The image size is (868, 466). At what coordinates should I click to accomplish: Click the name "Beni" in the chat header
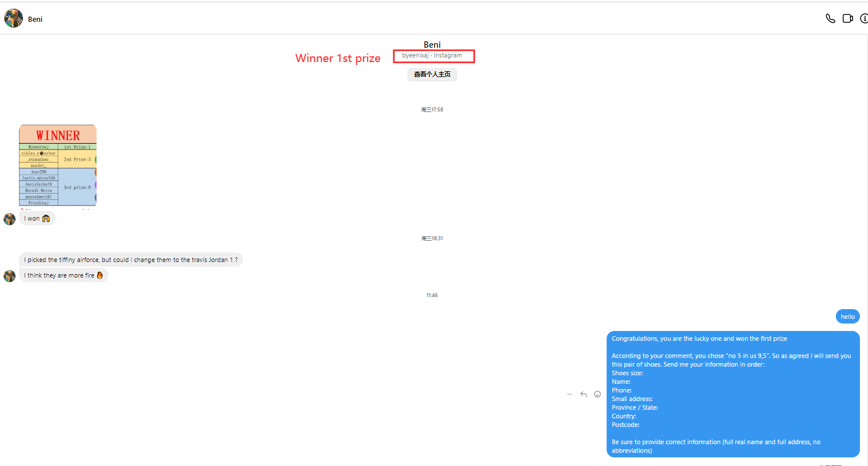(35, 19)
